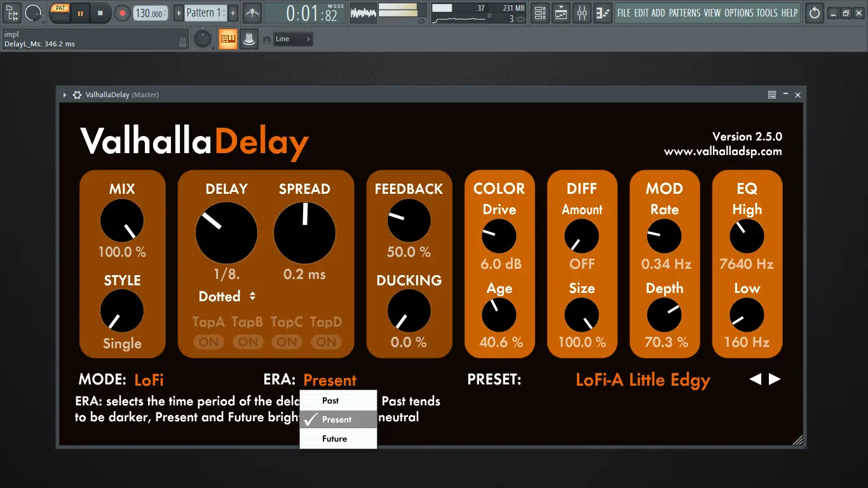The width and height of the screenshot is (868, 488).
Task: Click the DELAY knob
Action: pos(226,233)
